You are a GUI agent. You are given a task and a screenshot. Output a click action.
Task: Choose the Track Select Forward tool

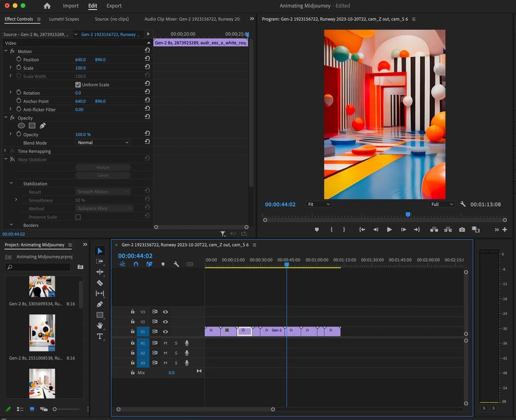click(x=99, y=261)
